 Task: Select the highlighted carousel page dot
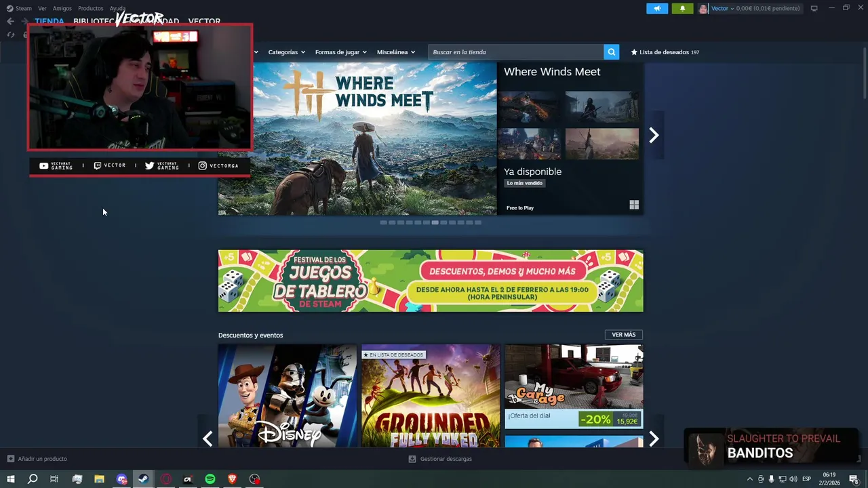click(435, 222)
